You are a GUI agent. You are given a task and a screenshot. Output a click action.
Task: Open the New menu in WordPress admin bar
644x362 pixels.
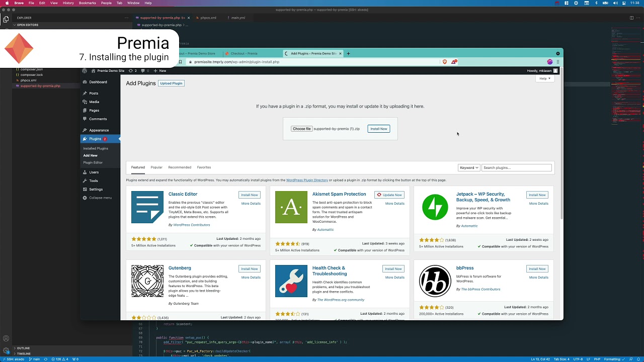160,71
